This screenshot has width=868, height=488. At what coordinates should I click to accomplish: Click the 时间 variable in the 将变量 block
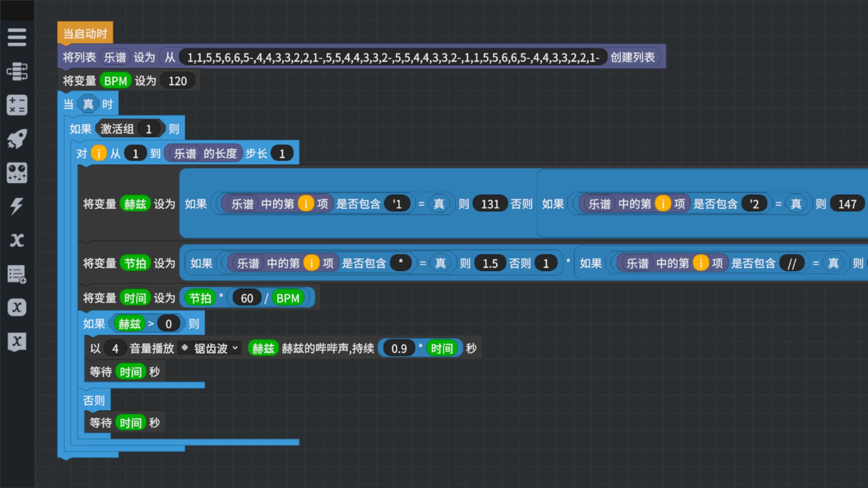coord(135,298)
